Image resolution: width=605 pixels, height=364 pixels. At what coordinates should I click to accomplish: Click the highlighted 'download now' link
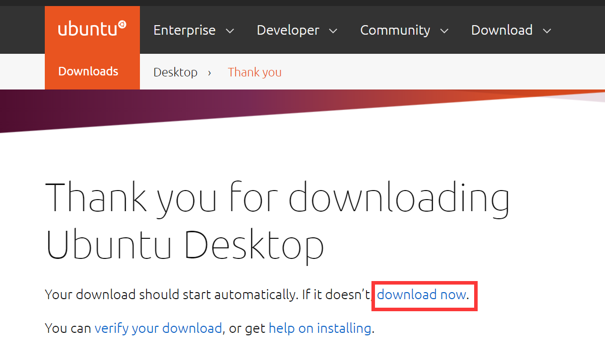(x=422, y=295)
